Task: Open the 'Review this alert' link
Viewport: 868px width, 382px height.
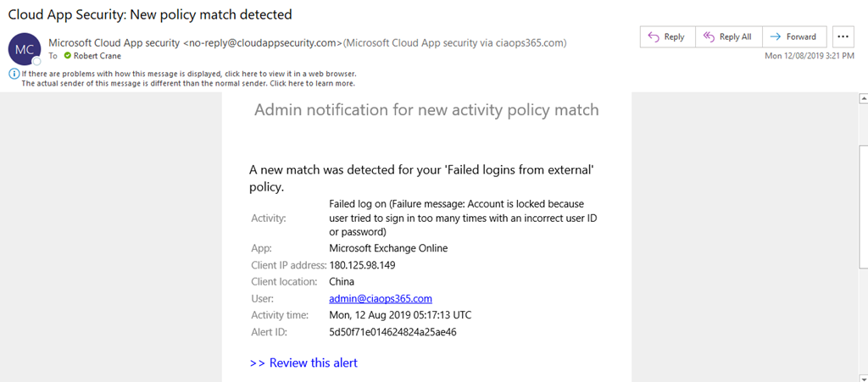Action: pos(304,363)
